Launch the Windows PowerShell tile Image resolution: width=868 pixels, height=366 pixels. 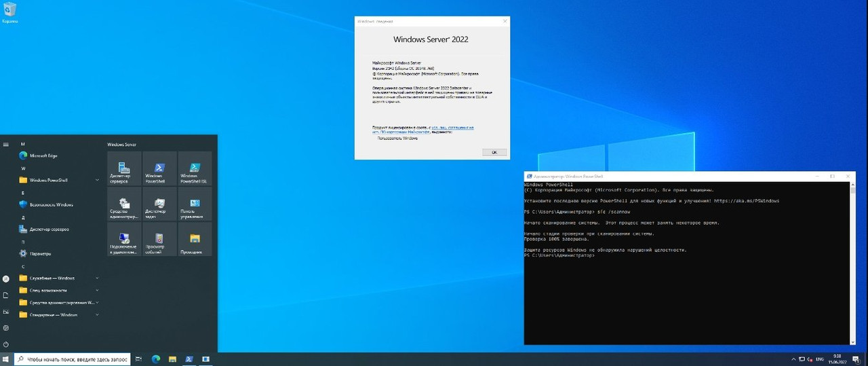point(160,168)
